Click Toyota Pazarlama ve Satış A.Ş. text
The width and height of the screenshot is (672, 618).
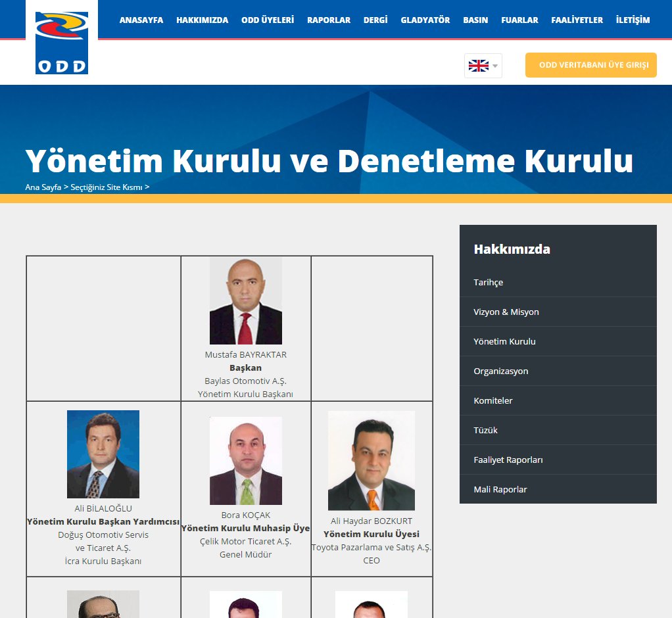tap(371, 548)
